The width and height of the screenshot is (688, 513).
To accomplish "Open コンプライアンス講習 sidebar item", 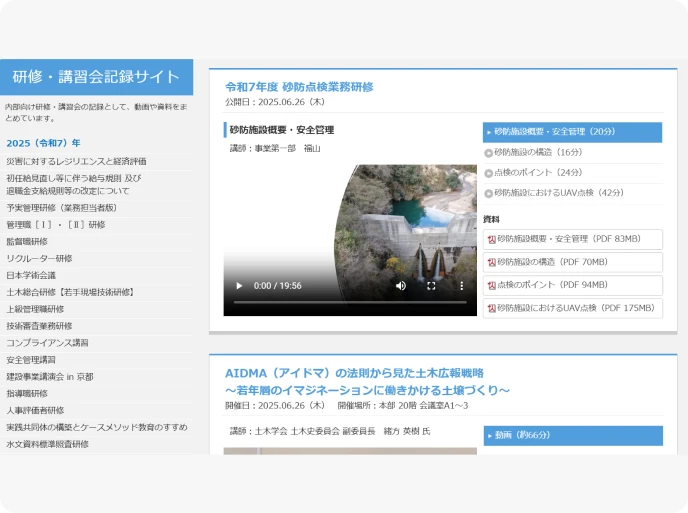I will [x=47, y=343].
